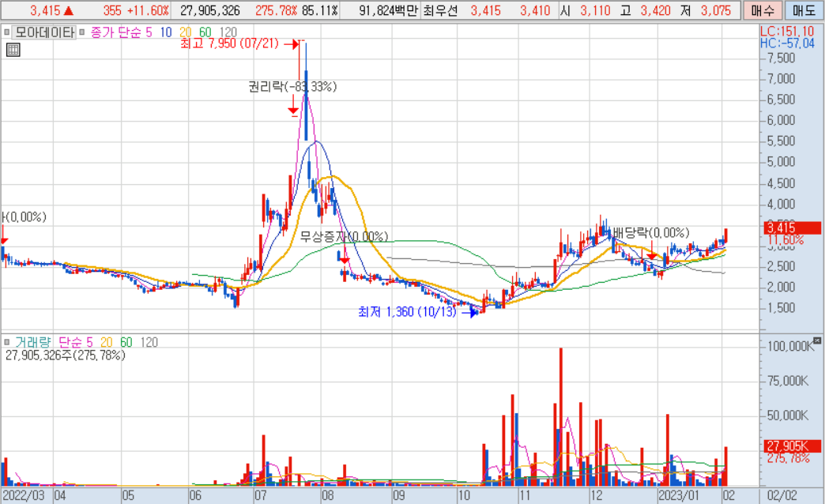This screenshot has height=504, width=825.
Task: Click the 91,824백만 trading value
Action: [x=388, y=10]
